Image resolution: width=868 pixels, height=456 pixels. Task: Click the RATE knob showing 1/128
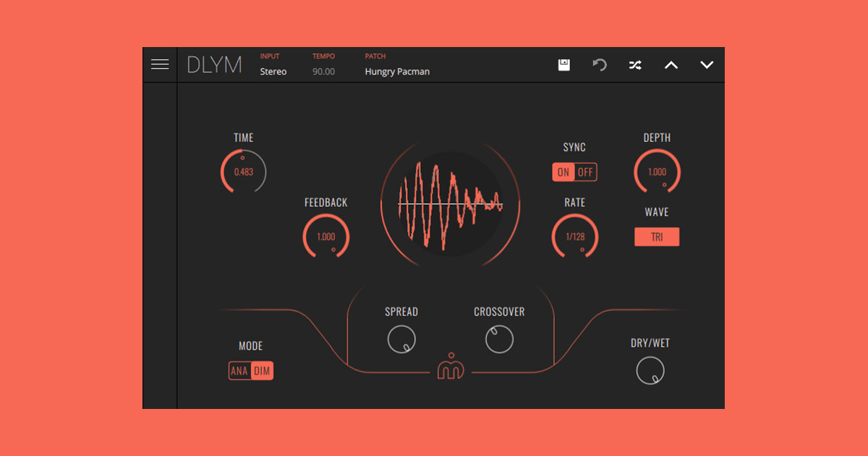tap(575, 237)
